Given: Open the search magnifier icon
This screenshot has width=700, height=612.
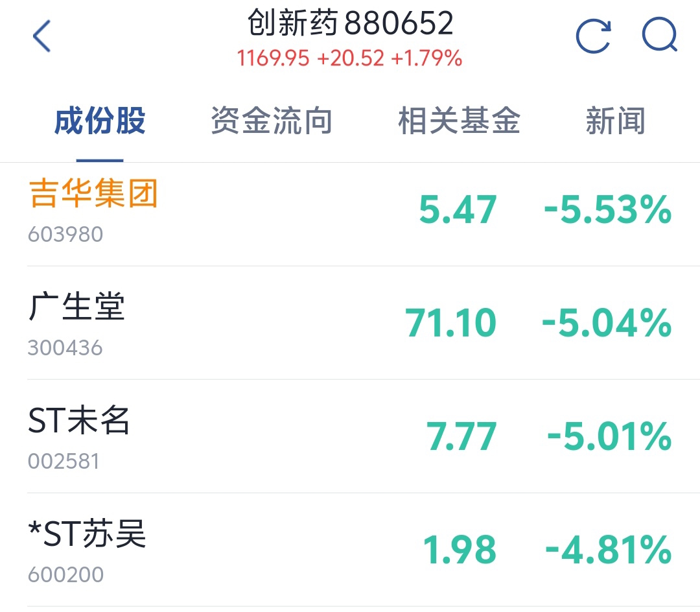Looking at the screenshot, I should coord(660,34).
